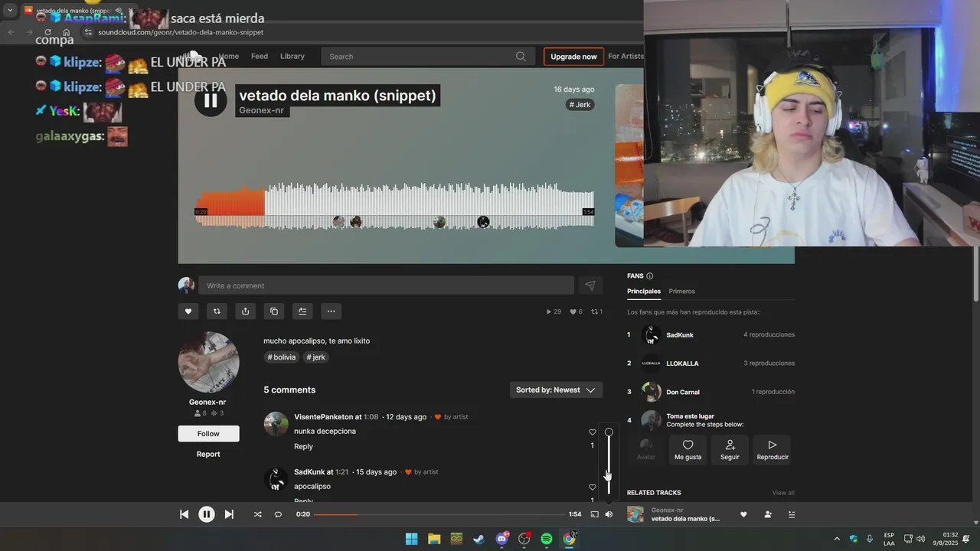This screenshot has height=551, width=980.
Task: Open the Windows Start menu
Action: (411, 539)
